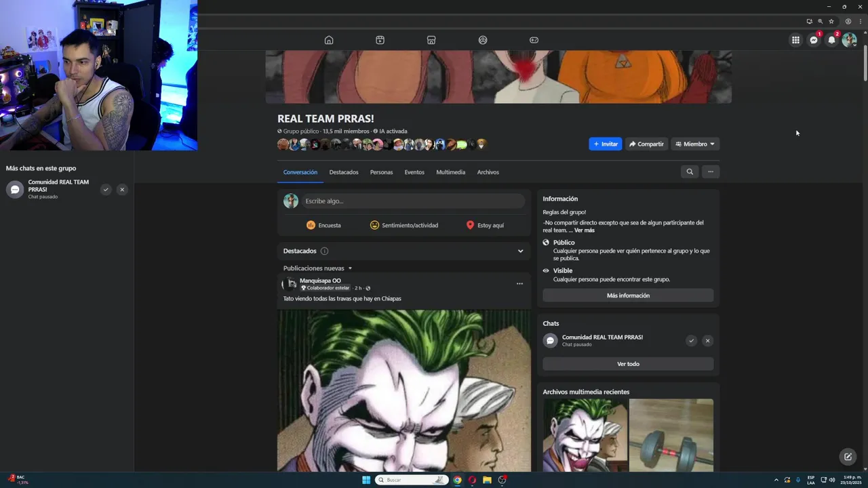
Task: Open the volume icon in system tray
Action: (832, 480)
